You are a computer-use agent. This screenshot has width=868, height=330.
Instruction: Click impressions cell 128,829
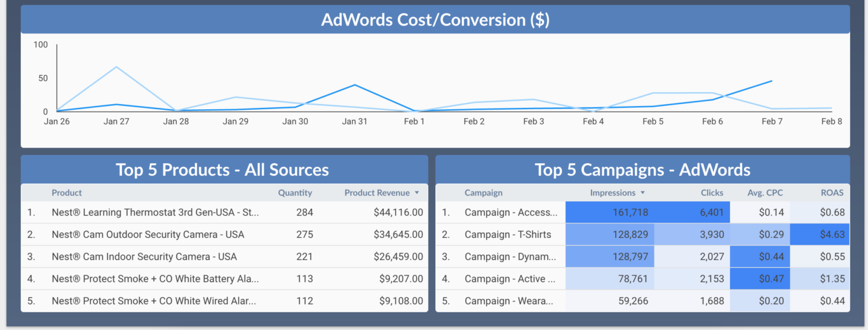pyautogui.click(x=610, y=234)
